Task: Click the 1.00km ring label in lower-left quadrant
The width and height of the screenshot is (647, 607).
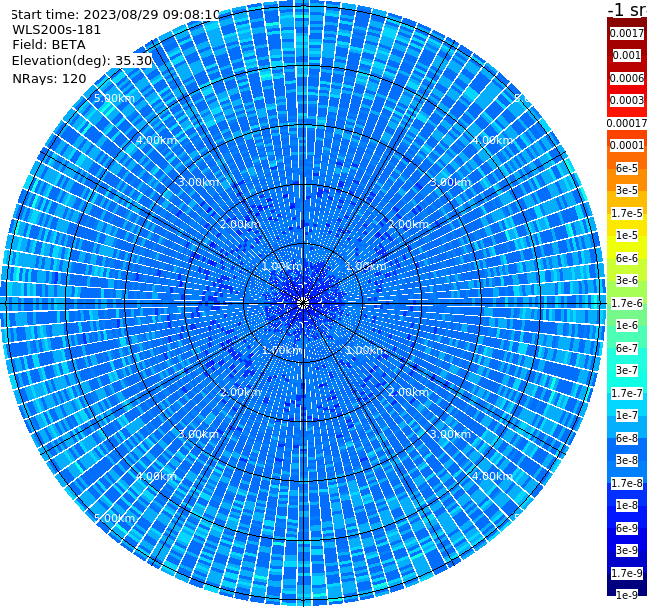Action: (x=282, y=350)
